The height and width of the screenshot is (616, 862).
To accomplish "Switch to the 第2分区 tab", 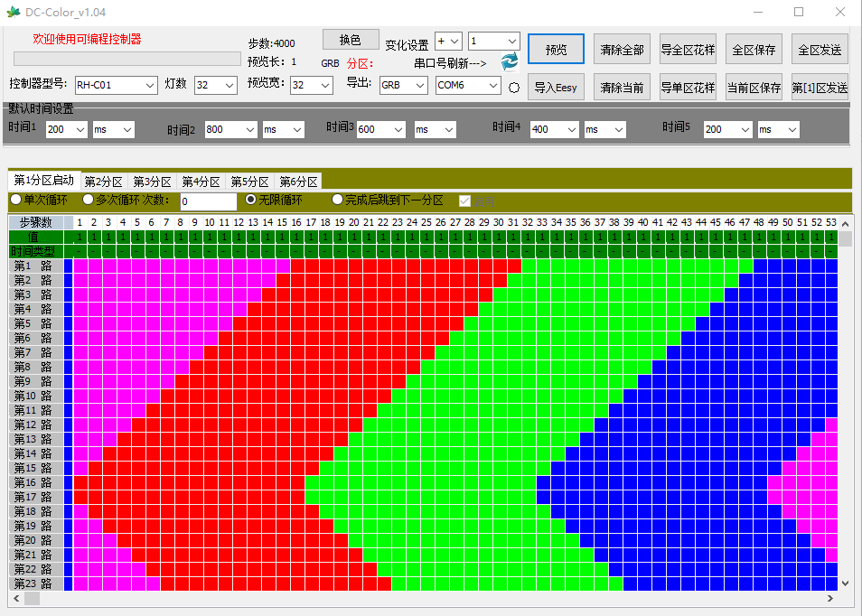I will (x=103, y=182).
